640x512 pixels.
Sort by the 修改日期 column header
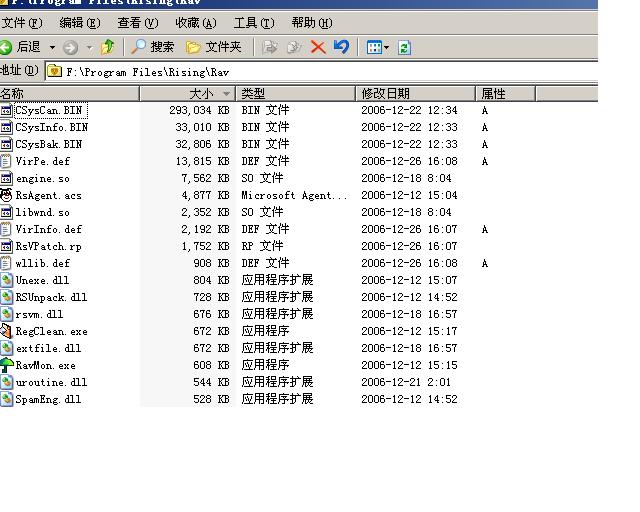416,94
